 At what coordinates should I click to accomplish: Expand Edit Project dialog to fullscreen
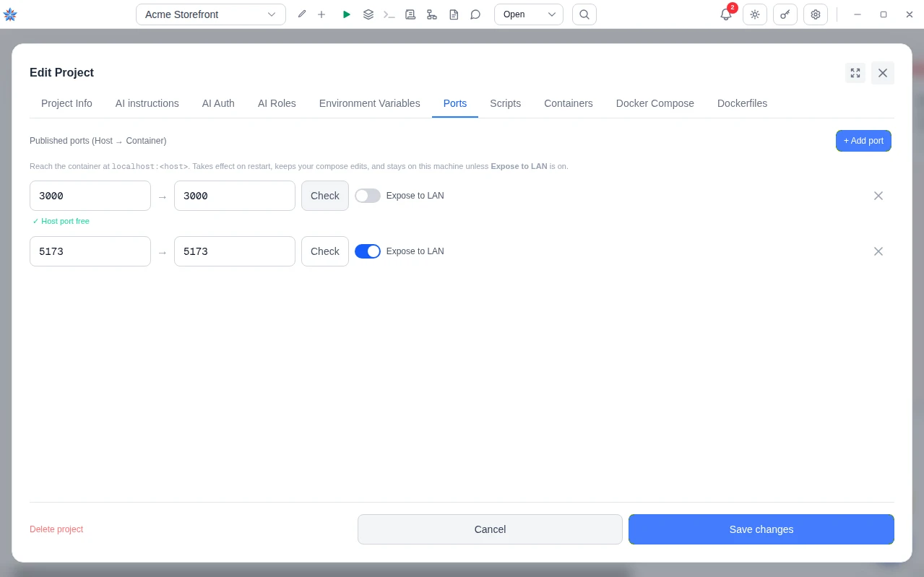click(855, 73)
